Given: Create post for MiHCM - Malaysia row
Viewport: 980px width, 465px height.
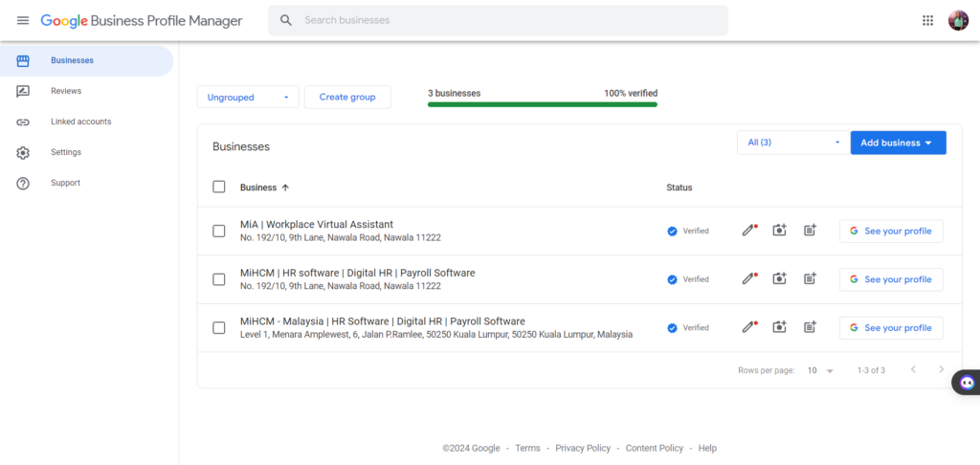Looking at the screenshot, I should pos(810,327).
